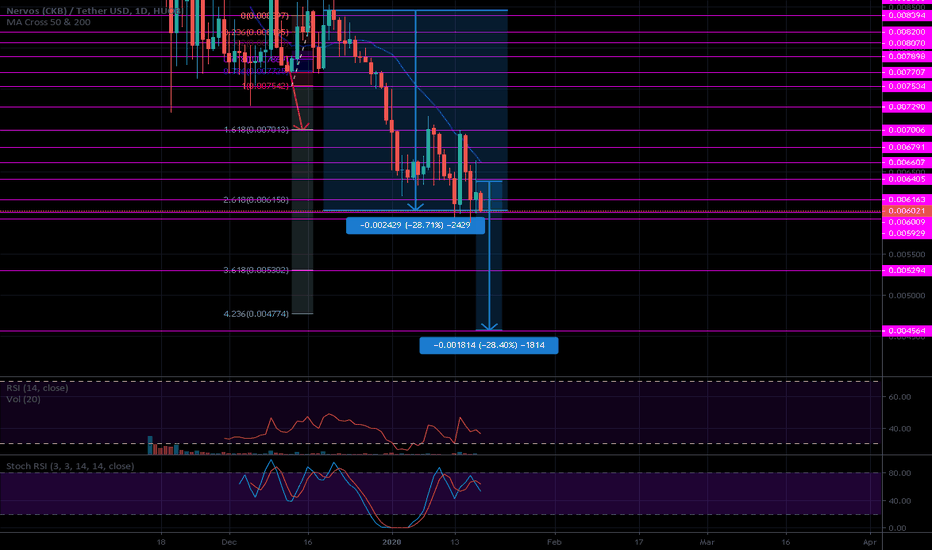Select the 0.006163 price line label

click(906, 200)
